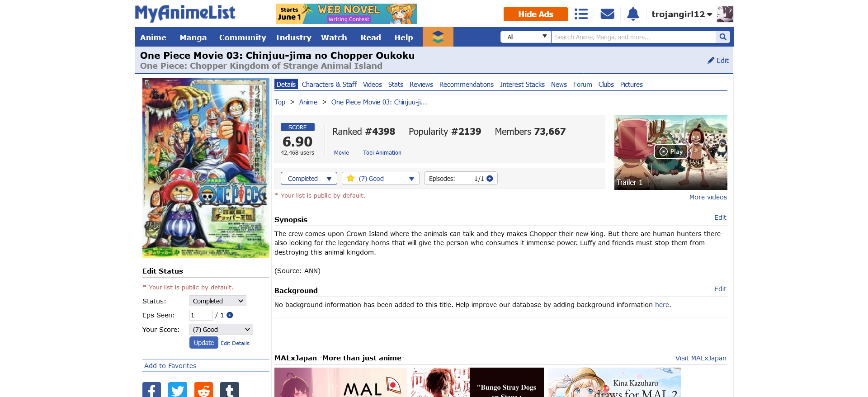Screen dimensions: 868x397
Task: Switch to Stats tab
Action: click(396, 85)
